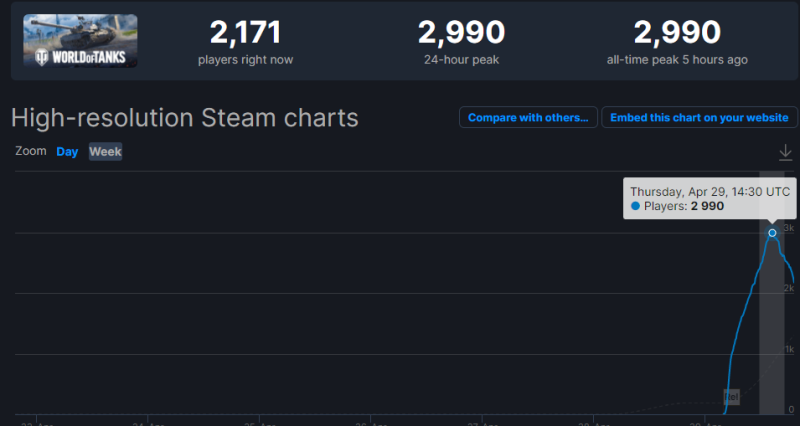Switch chart zoom to Week

[105, 152]
